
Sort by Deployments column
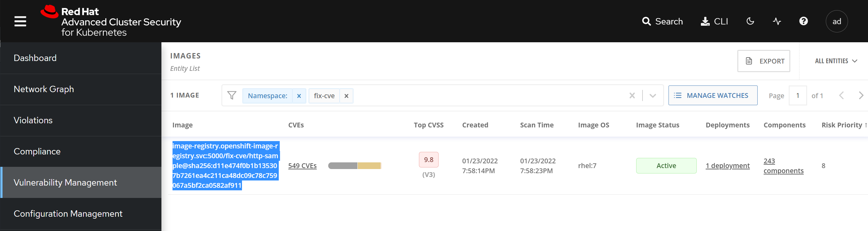(728, 125)
